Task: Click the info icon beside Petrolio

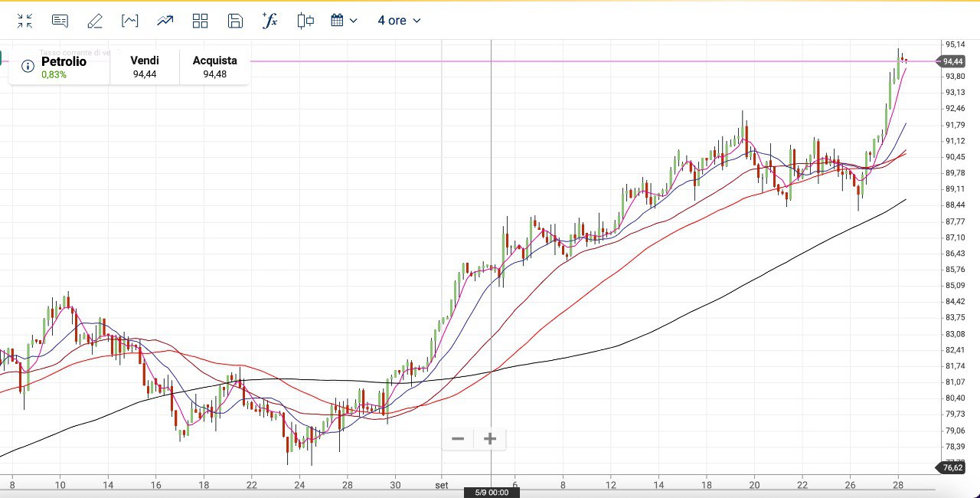Action: 28,67
